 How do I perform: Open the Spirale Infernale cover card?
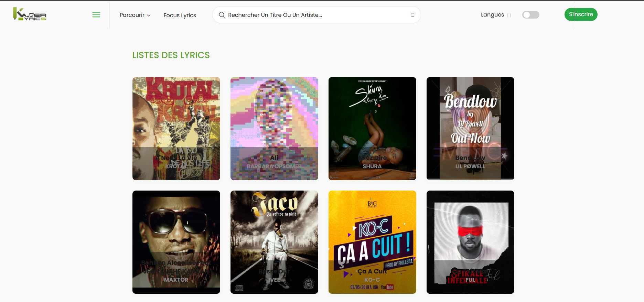[470, 242]
